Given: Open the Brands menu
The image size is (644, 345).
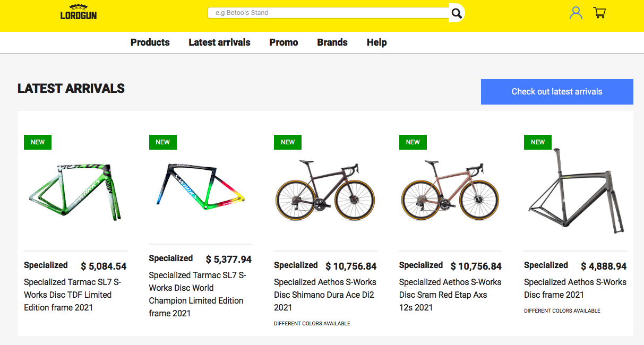Looking at the screenshot, I should click(332, 42).
